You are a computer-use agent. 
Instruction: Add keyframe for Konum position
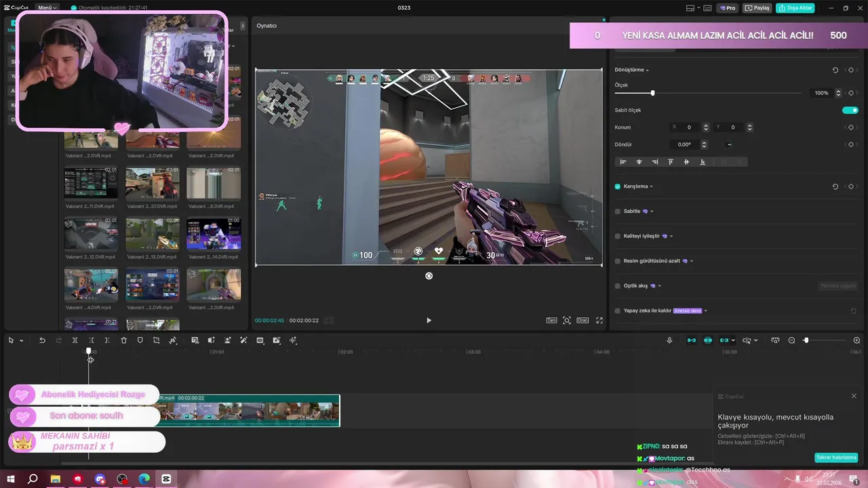(850, 127)
